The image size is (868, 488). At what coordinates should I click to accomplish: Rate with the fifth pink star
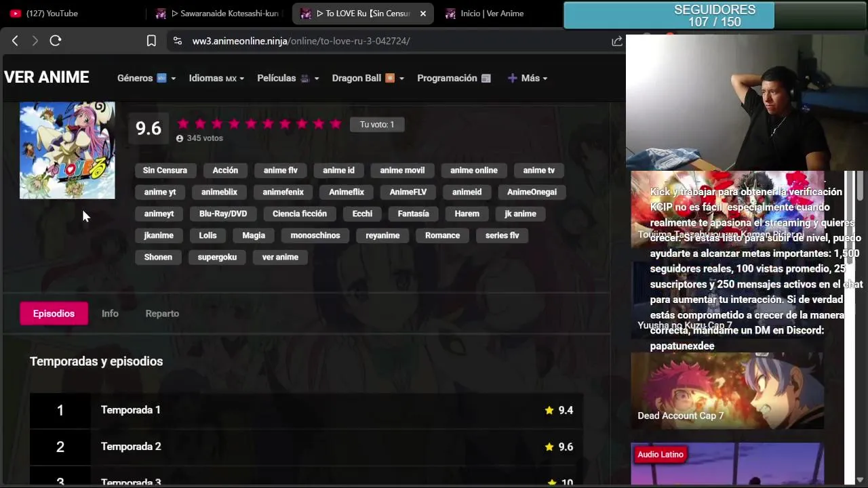(251, 123)
